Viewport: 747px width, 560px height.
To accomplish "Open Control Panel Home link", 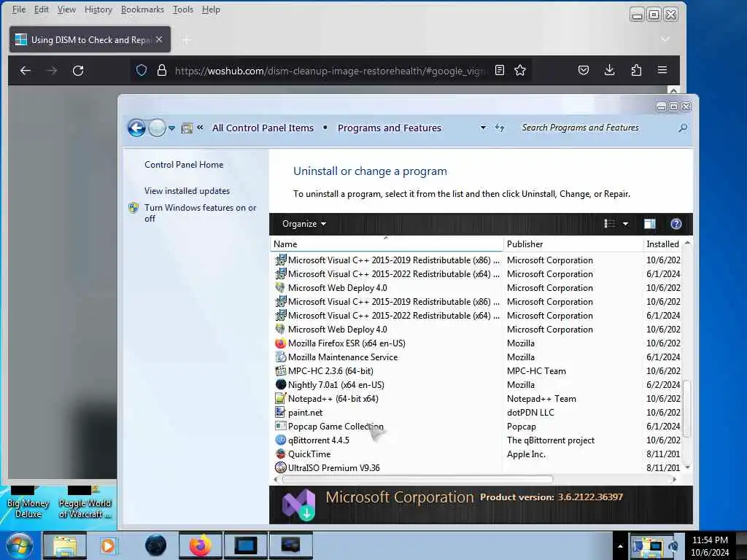I will click(184, 165).
